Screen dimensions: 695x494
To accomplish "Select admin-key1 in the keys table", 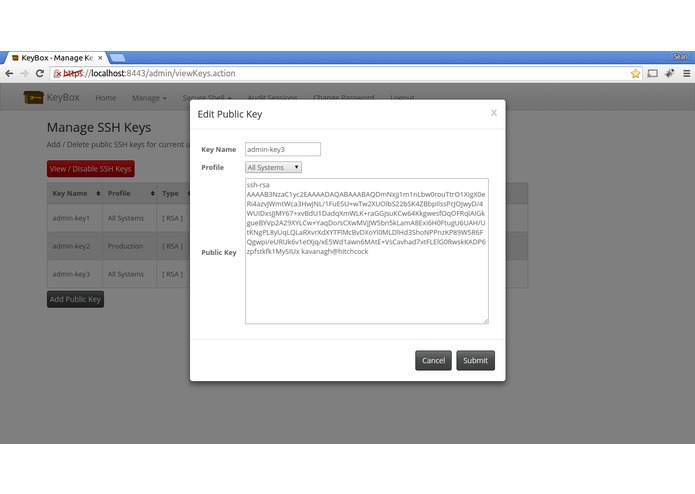I will tap(71, 218).
